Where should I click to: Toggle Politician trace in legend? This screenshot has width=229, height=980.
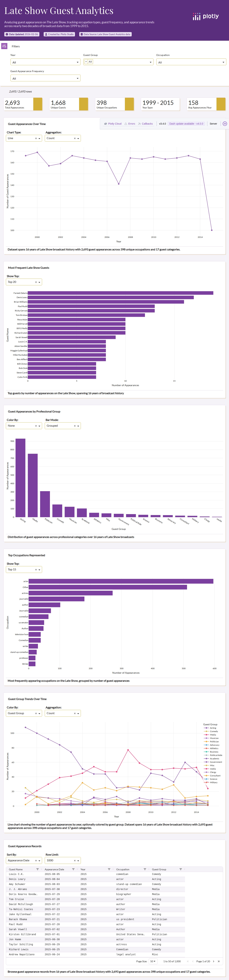tap(211, 741)
